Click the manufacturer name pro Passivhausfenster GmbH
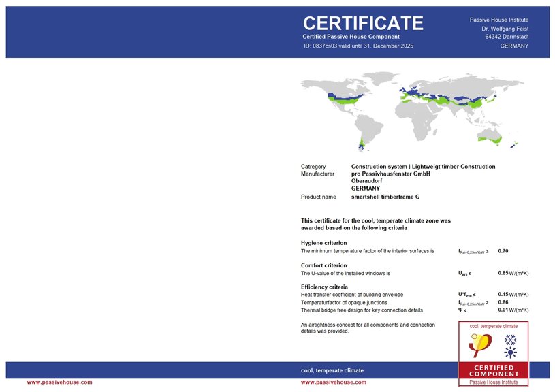 [390, 174]
